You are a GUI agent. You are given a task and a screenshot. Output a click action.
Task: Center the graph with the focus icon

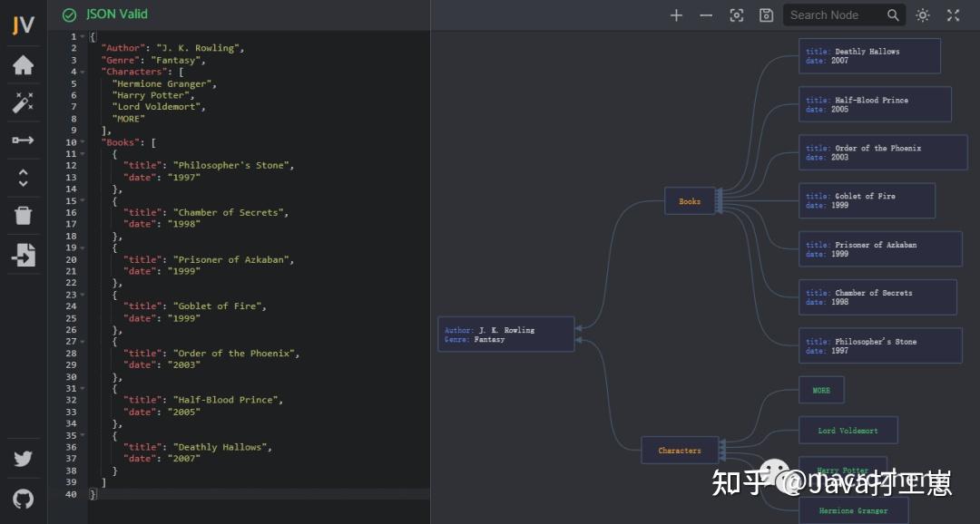pos(736,15)
